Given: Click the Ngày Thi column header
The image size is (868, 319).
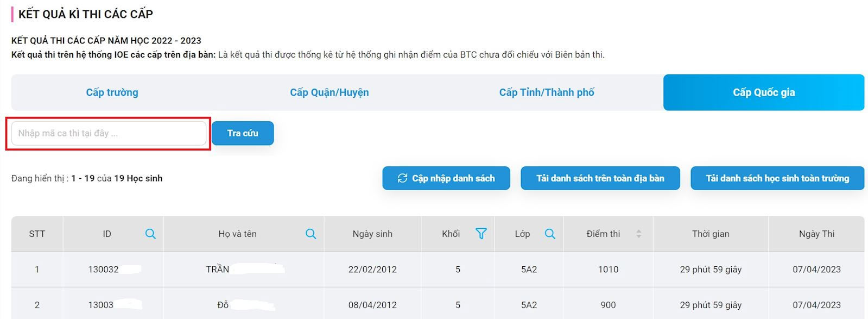Looking at the screenshot, I should [x=816, y=234].
